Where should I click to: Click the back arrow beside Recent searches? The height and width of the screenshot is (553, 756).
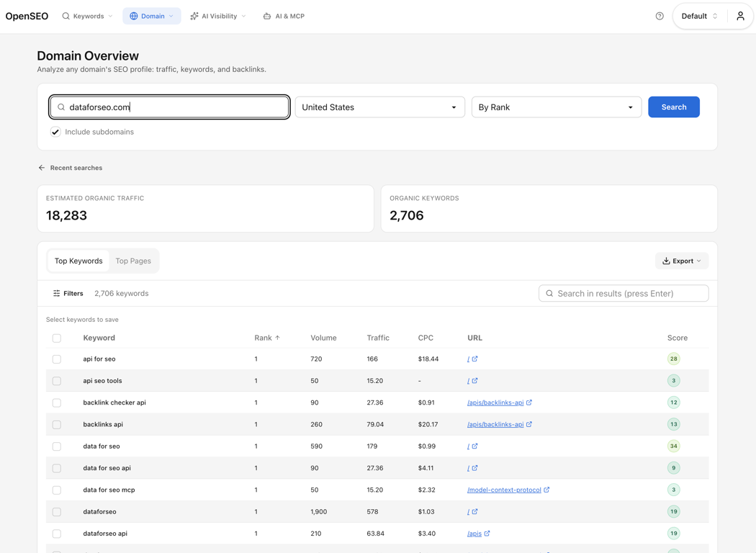point(42,168)
